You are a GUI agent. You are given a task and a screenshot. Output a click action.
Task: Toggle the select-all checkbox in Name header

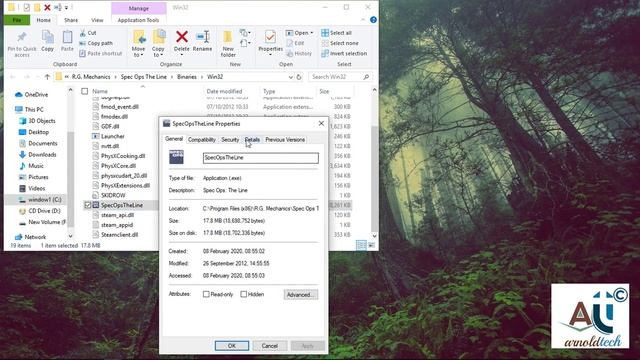84,91
